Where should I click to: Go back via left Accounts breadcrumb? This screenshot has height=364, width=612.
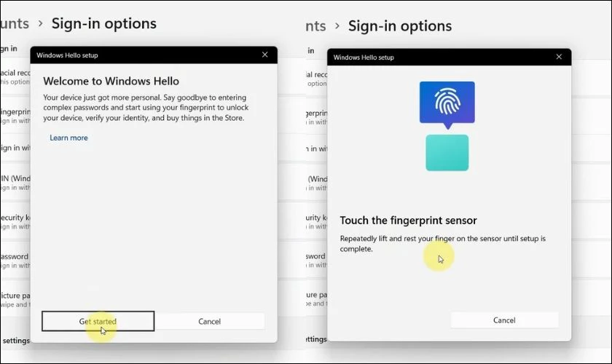pos(15,24)
